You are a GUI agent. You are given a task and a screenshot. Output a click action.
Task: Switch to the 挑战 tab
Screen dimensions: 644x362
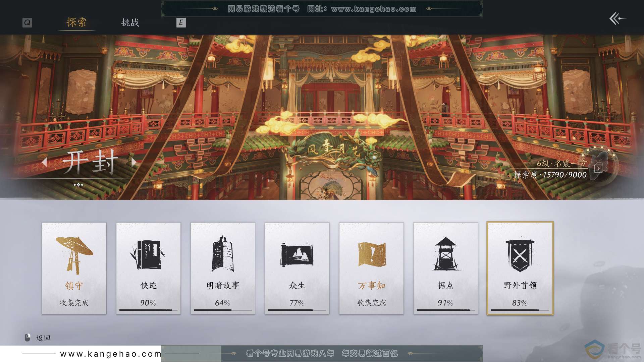coord(130,22)
